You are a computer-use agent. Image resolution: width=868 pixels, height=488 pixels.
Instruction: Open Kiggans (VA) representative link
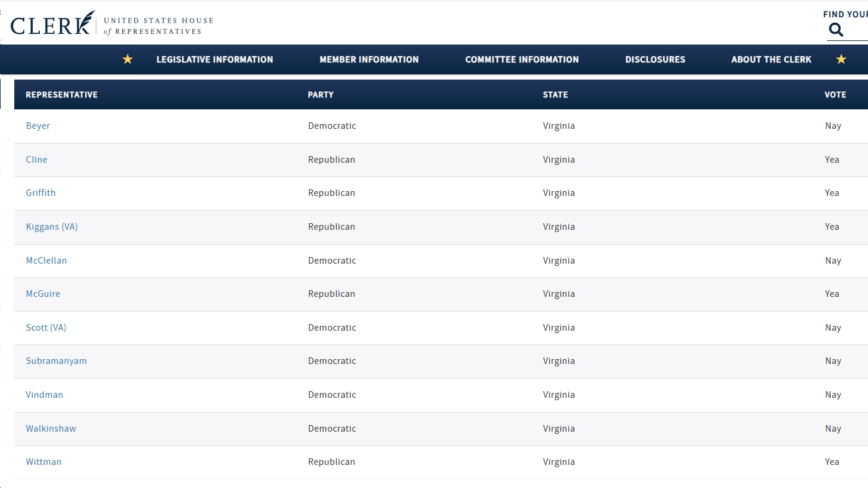tap(52, 226)
